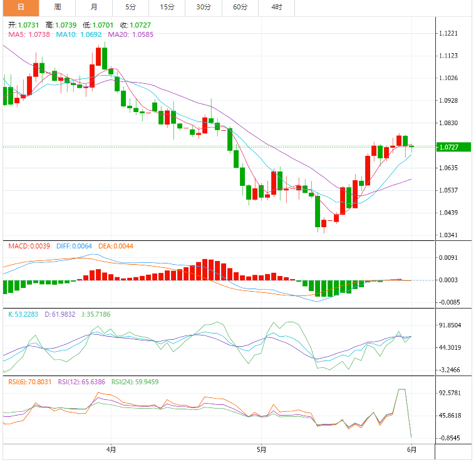The width and height of the screenshot is (476, 465).
Task: Click the MA10: 1.0692 label
Action: point(79,34)
